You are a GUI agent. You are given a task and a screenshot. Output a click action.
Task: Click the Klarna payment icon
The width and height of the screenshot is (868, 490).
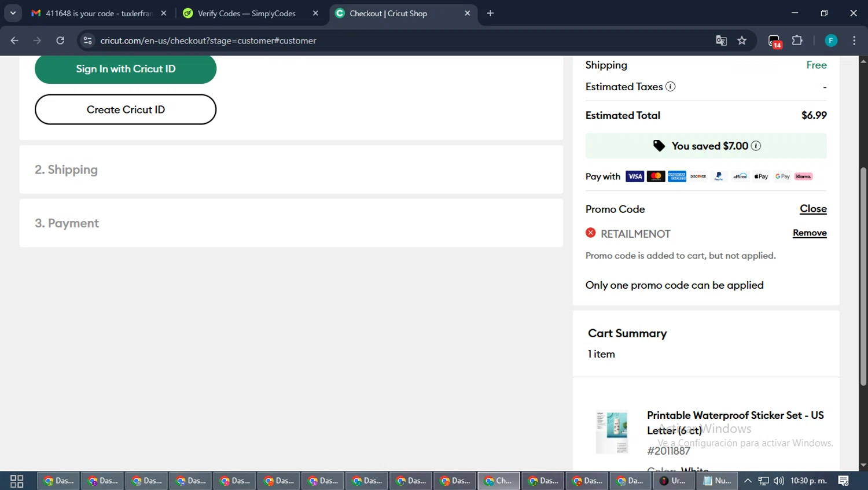point(803,176)
